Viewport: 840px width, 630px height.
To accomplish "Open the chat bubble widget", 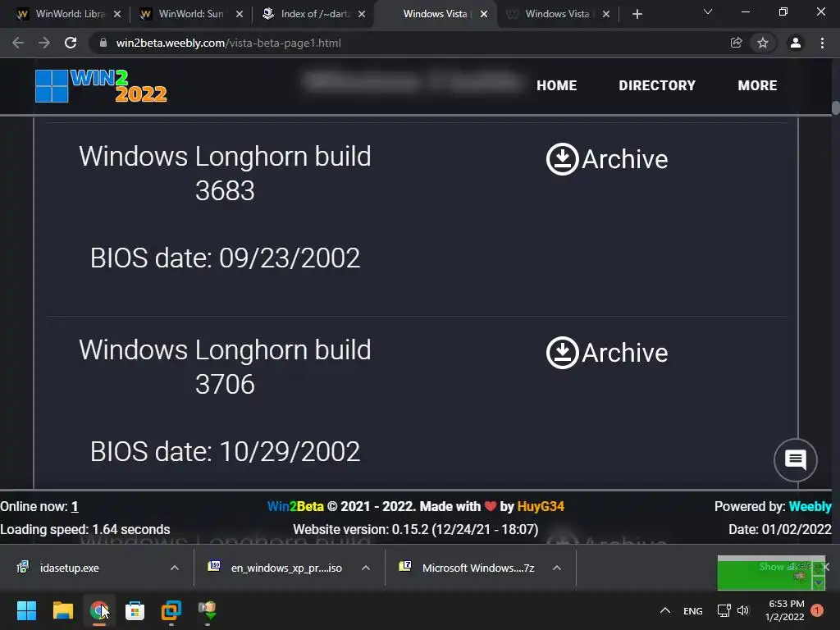I will point(796,459).
